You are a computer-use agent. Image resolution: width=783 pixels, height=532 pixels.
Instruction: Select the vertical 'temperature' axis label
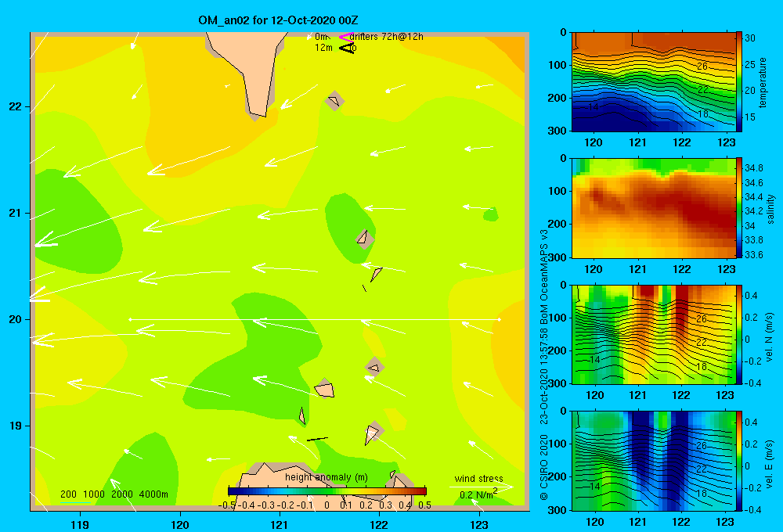763,82
